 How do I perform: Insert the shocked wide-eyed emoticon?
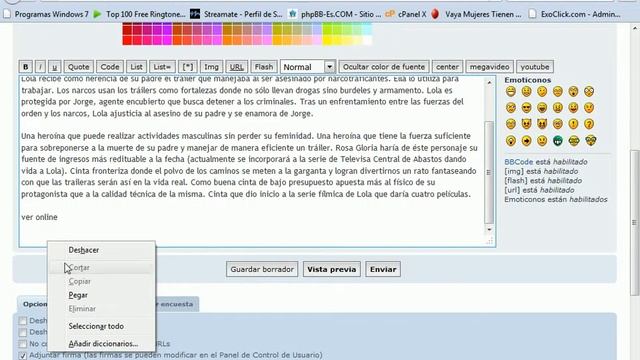pos(589,91)
